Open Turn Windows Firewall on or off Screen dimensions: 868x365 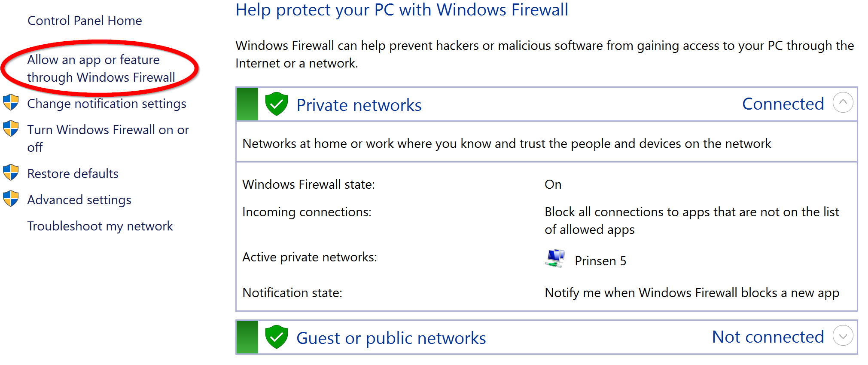[x=107, y=129]
